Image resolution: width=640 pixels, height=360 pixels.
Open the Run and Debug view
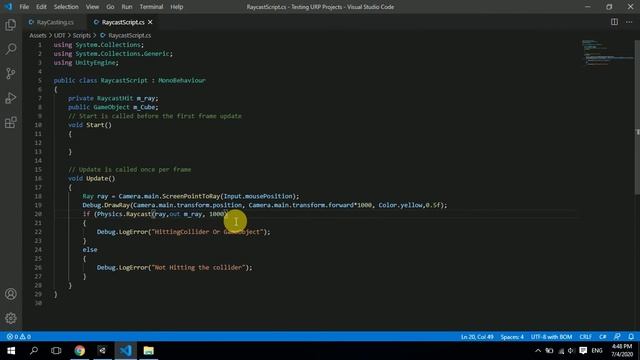[11, 98]
